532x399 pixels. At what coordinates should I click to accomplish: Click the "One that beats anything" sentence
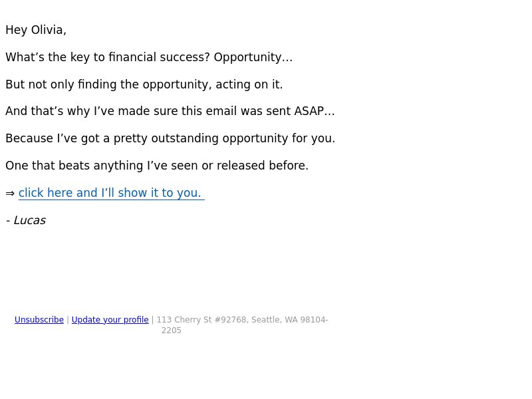pyautogui.click(x=157, y=166)
